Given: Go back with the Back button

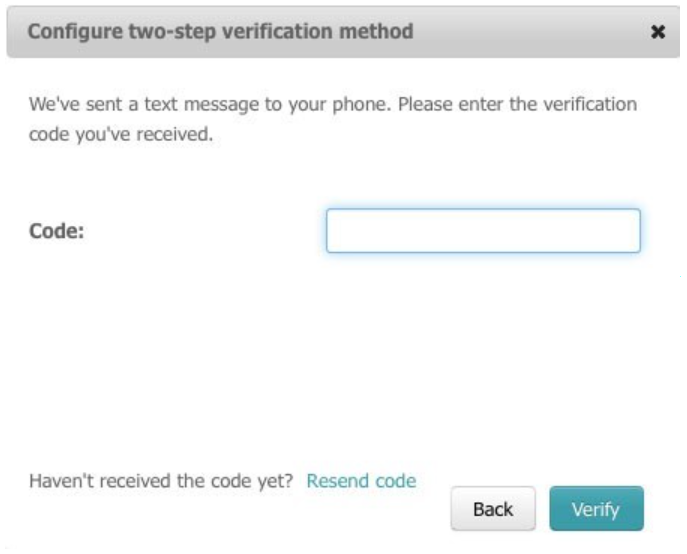Looking at the screenshot, I should (x=493, y=508).
